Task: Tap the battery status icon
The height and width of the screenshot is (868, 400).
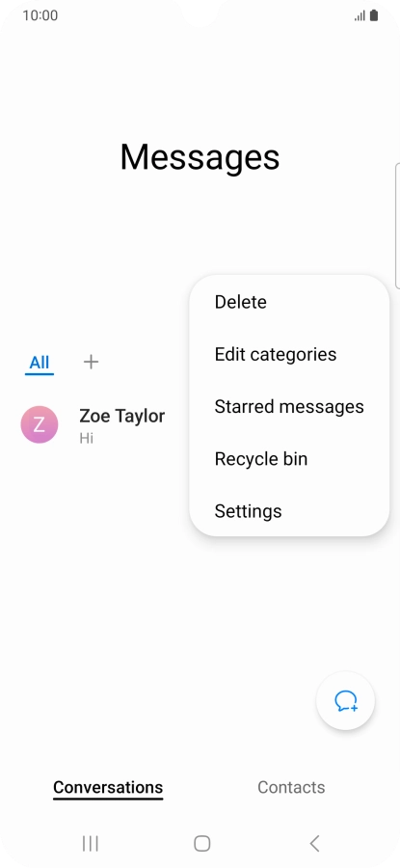Action: (x=374, y=15)
